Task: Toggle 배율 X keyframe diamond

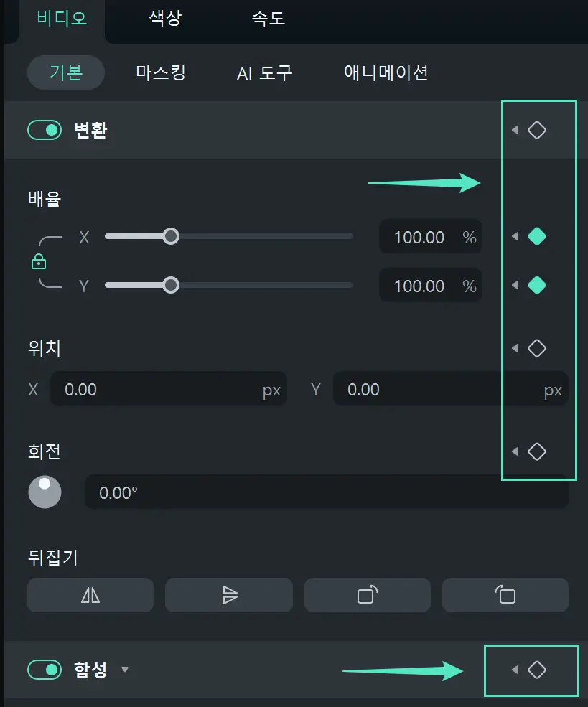Action: [x=536, y=236]
